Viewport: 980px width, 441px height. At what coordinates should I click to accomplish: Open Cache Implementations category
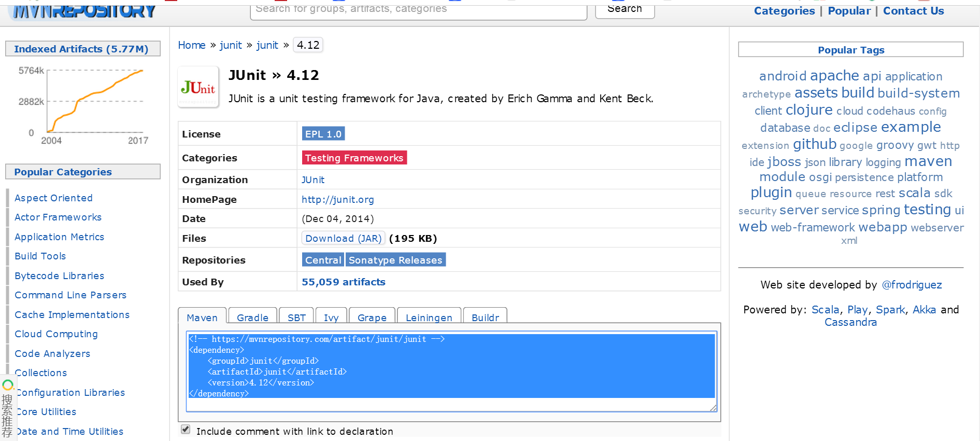click(72, 314)
